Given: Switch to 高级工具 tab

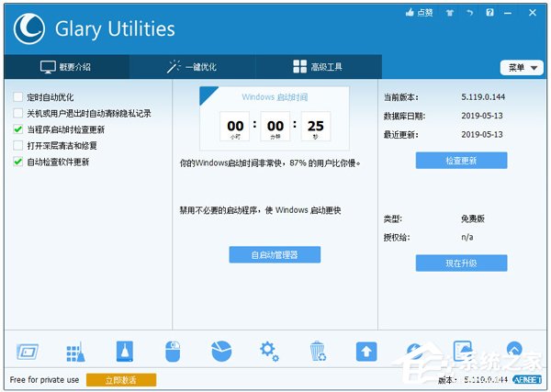Looking at the screenshot, I should pyautogui.click(x=318, y=67).
